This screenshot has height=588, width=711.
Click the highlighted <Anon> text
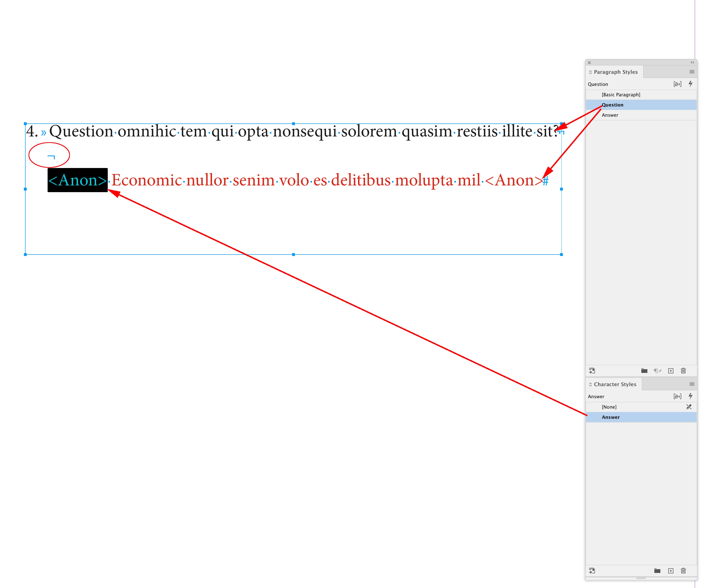point(78,180)
